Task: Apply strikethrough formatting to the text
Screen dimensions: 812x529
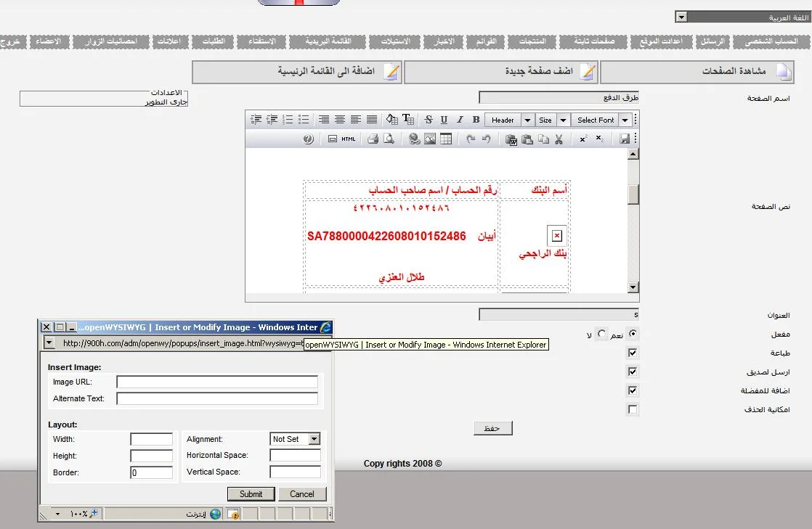Action: coord(428,120)
